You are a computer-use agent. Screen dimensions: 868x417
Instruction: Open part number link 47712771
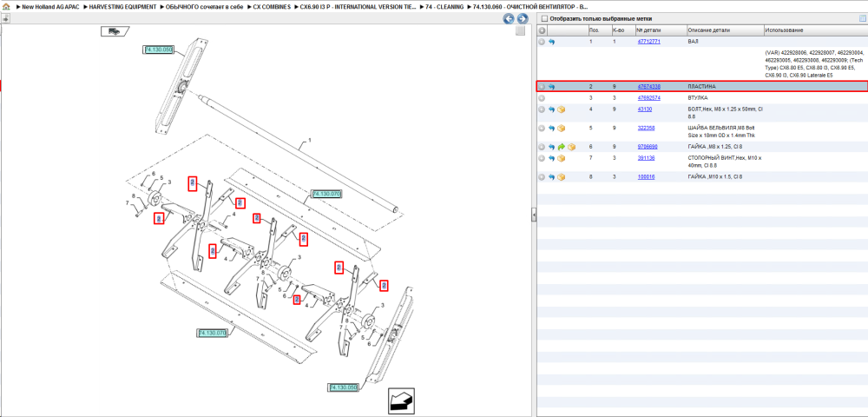tap(648, 42)
